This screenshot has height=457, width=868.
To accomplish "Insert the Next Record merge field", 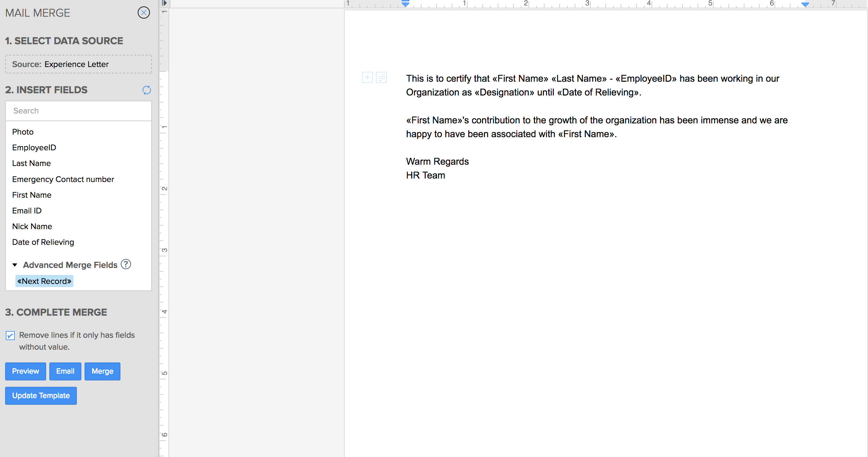I will point(44,281).
